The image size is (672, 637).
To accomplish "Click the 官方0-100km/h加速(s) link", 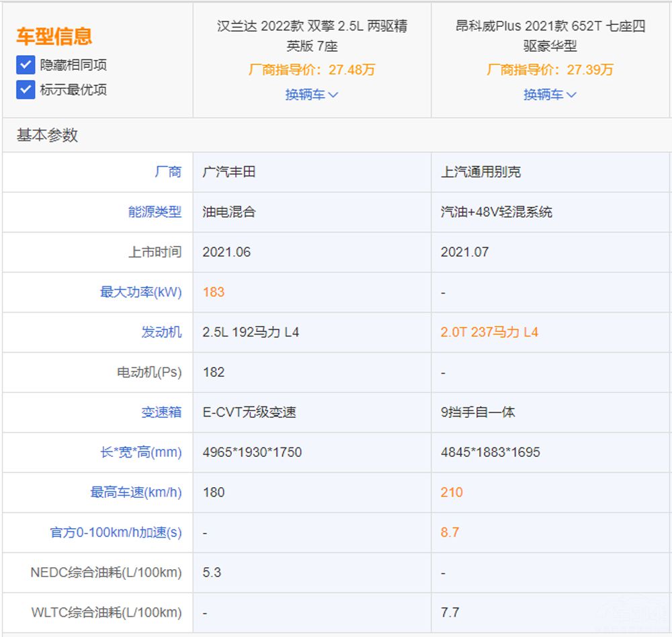I will click(x=116, y=532).
